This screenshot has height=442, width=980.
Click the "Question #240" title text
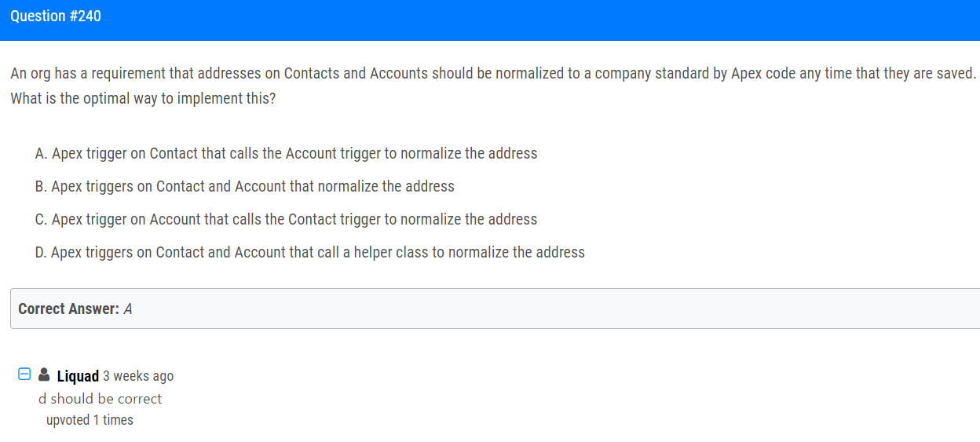pos(56,16)
